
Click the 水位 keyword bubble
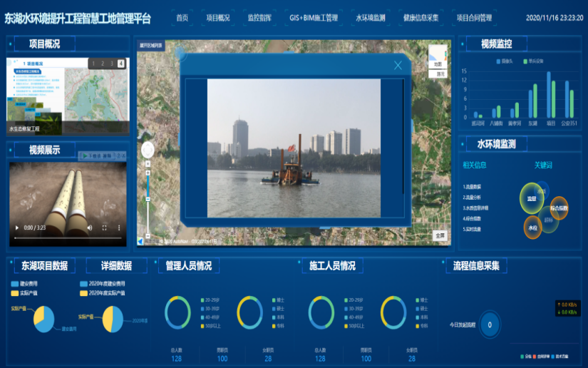pyautogui.click(x=532, y=228)
